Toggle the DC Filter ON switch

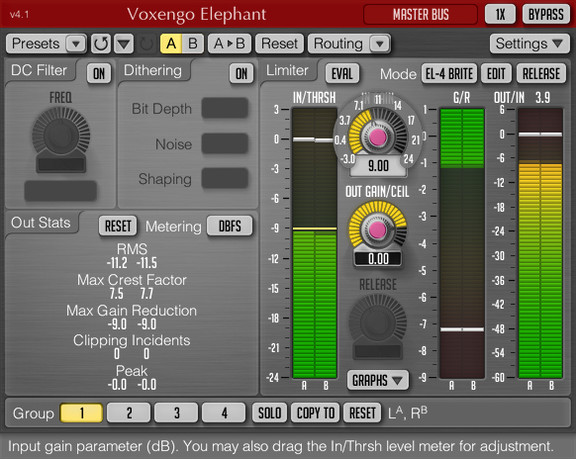click(x=99, y=74)
